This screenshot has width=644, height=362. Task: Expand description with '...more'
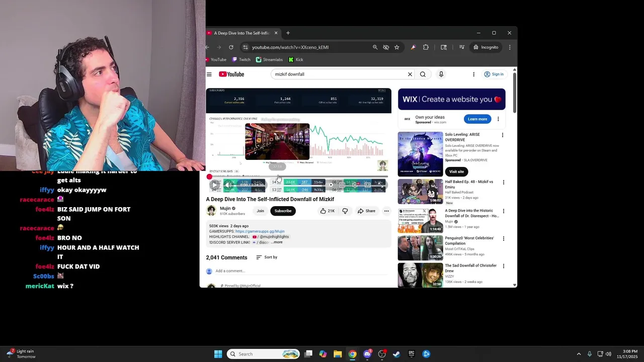[277, 242]
